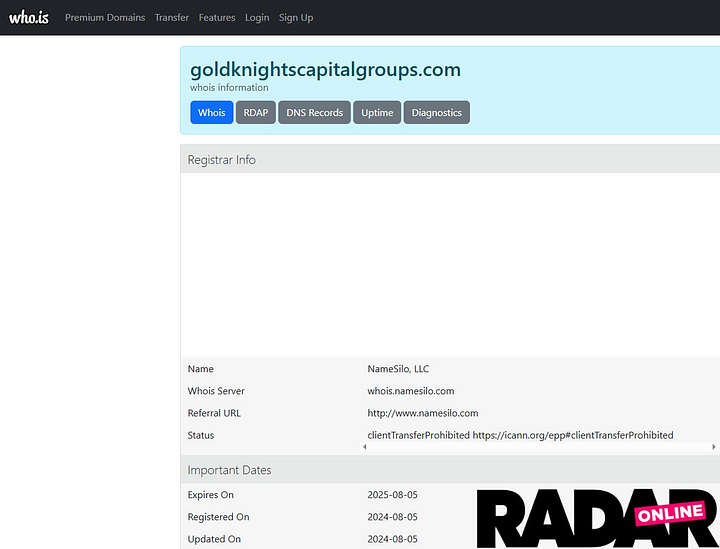This screenshot has height=549, width=720.
Task: Switch to the RDAP tab
Action: 256,112
